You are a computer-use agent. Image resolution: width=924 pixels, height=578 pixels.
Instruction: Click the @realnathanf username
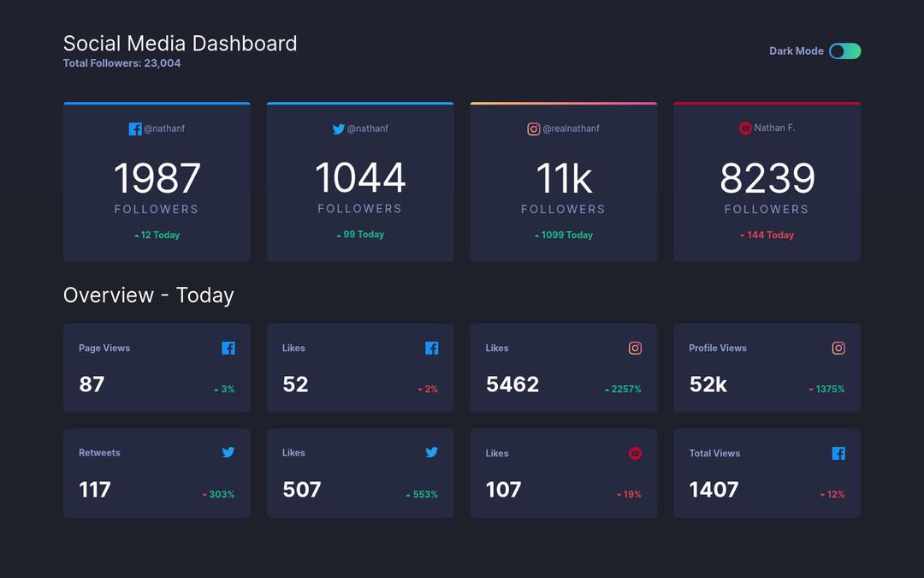pyautogui.click(x=571, y=129)
